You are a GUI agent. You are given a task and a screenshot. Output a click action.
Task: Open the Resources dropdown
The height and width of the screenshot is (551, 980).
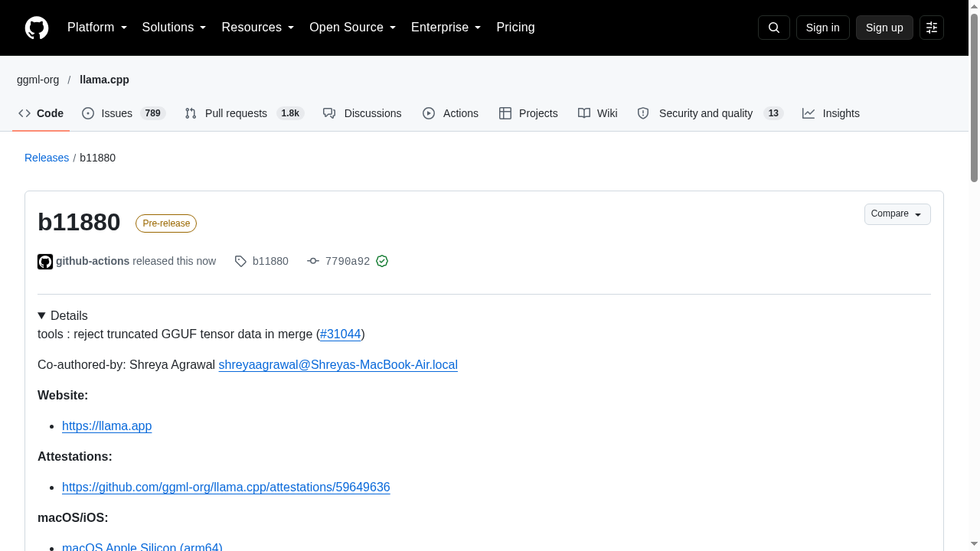pyautogui.click(x=258, y=28)
